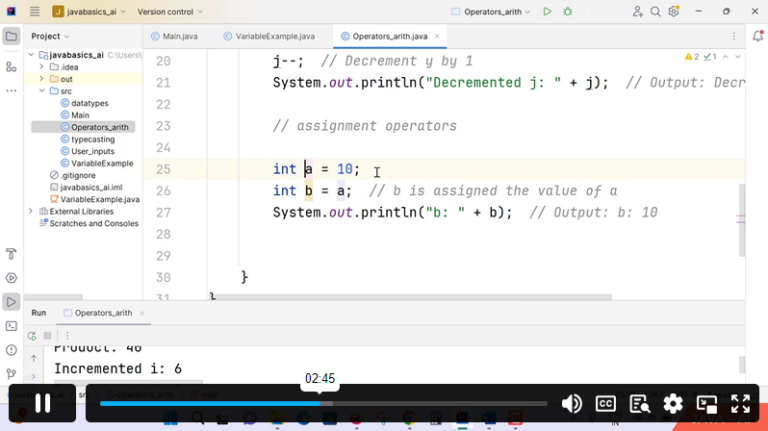Image resolution: width=768 pixels, height=431 pixels.
Task: Open the main hamburger menu
Action: tap(34, 11)
